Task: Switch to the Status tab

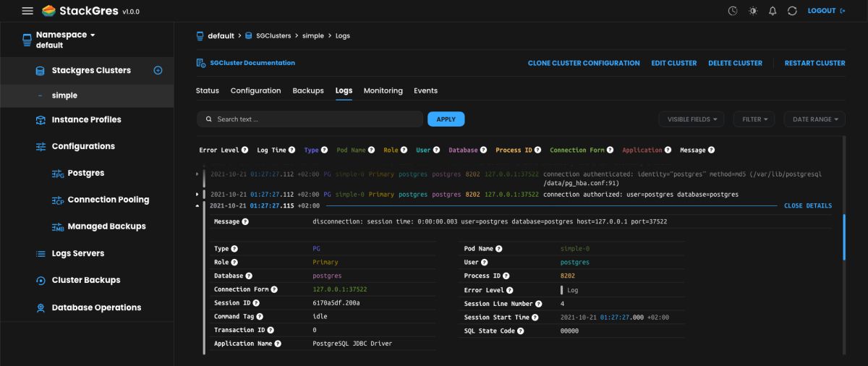Action: click(208, 90)
